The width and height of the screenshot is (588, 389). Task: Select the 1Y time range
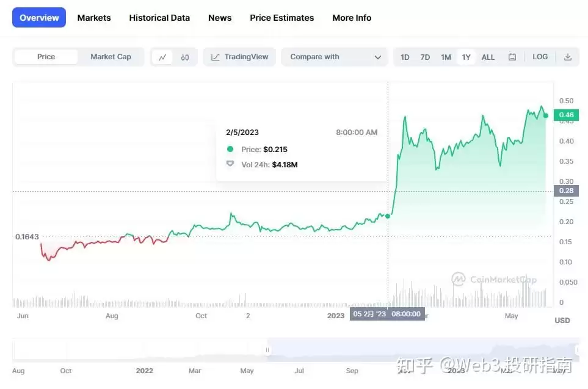pos(466,56)
